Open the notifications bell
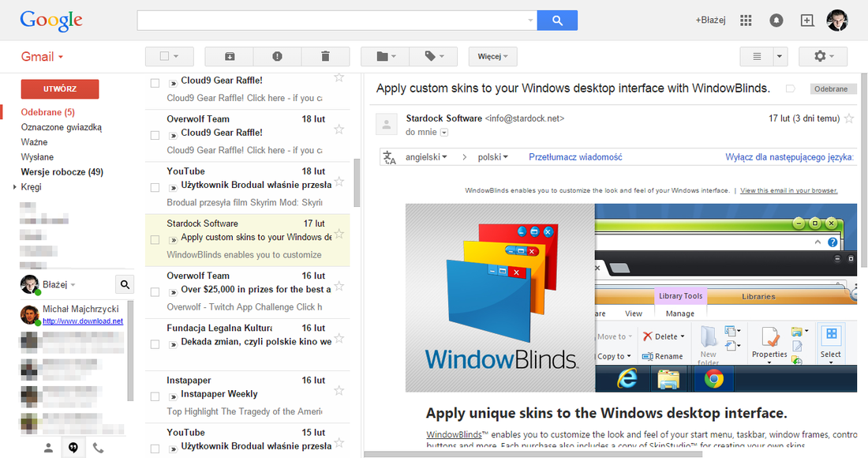The height and width of the screenshot is (458, 868). pos(776,21)
